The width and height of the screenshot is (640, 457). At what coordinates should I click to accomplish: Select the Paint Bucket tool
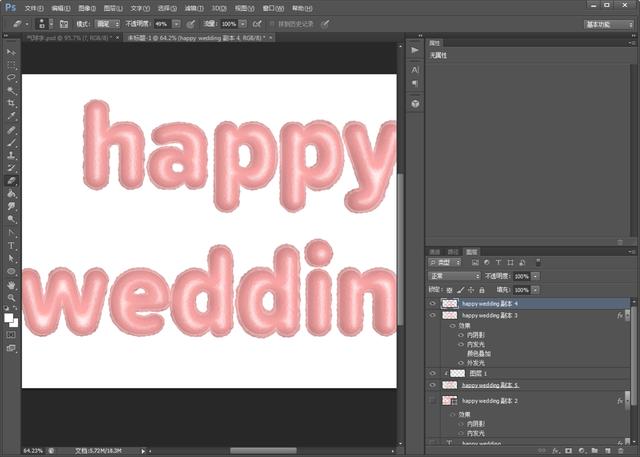coord(11,193)
